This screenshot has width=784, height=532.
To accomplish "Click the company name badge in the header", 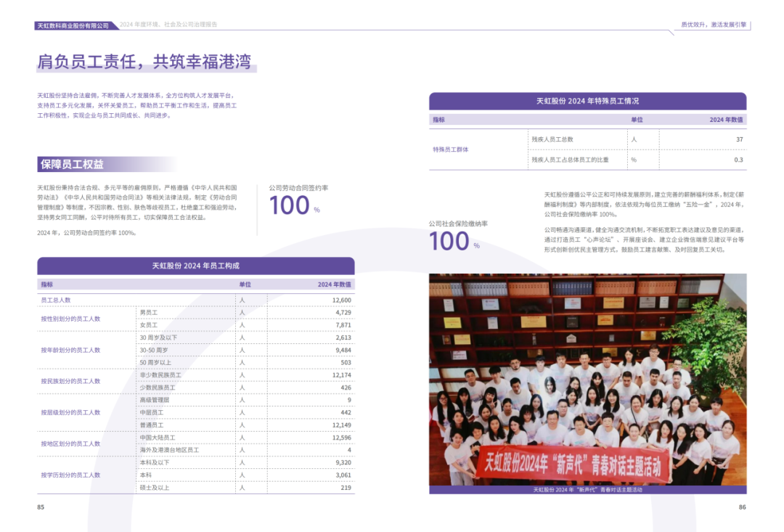I will pos(76,25).
